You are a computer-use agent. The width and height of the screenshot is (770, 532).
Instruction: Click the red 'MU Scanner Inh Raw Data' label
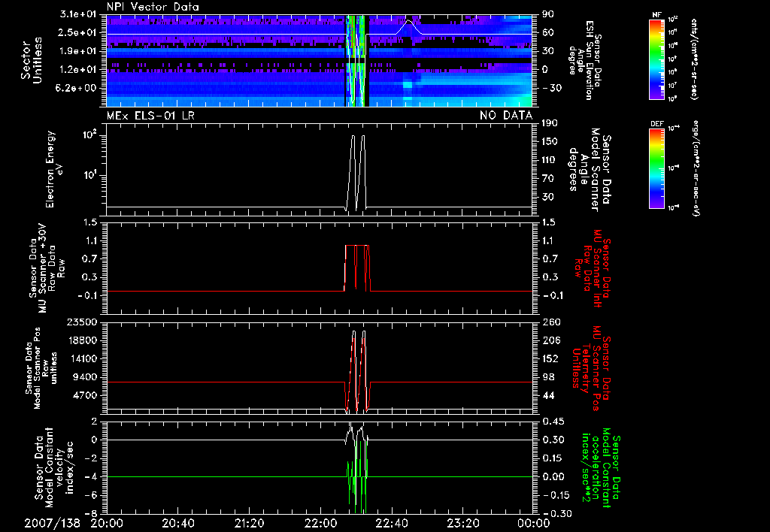(592, 268)
